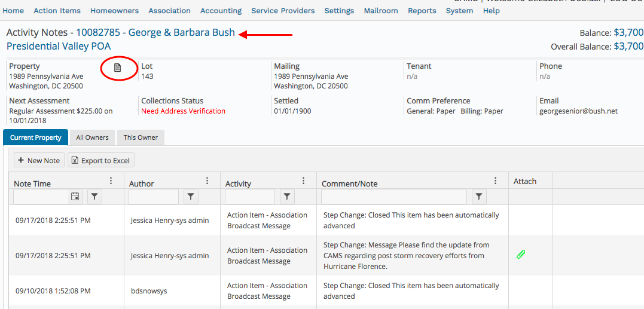Select the 09/10/2018 1:52:08 PM note time
The height and width of the screenshot is (309, 644).
tap(53, 291)
